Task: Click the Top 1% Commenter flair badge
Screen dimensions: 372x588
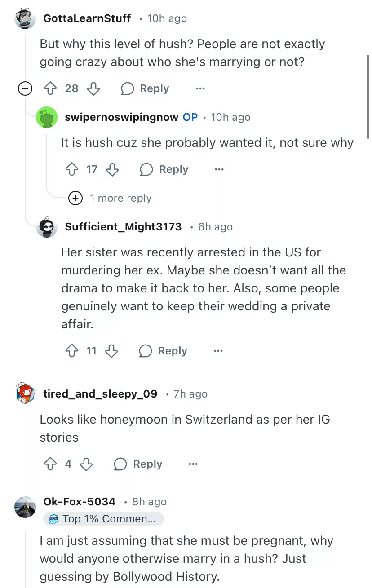Action: click(103, 519)
